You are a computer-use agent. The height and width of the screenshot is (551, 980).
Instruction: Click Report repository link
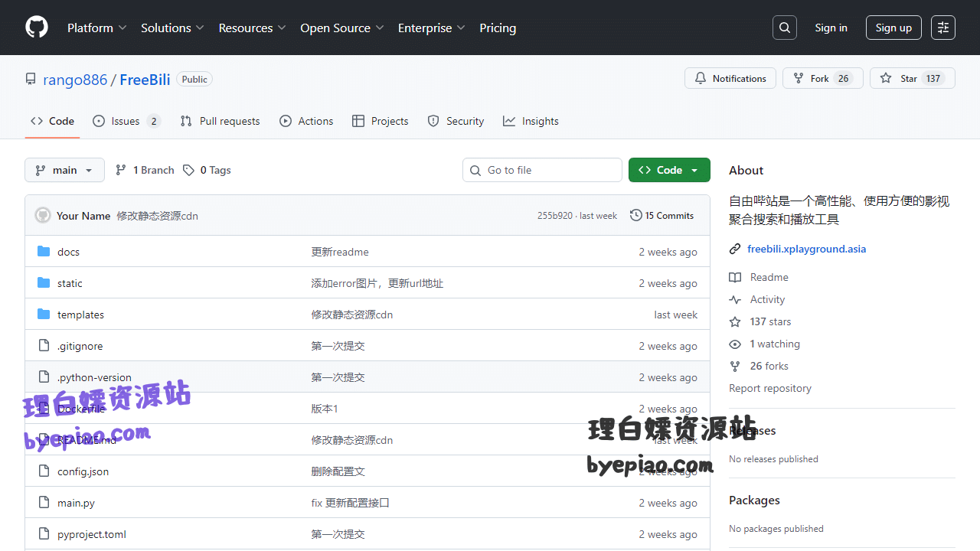769,388
